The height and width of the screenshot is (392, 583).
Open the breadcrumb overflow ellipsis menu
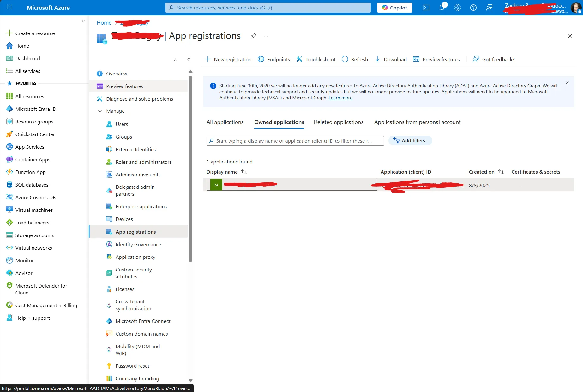point(266,36)
